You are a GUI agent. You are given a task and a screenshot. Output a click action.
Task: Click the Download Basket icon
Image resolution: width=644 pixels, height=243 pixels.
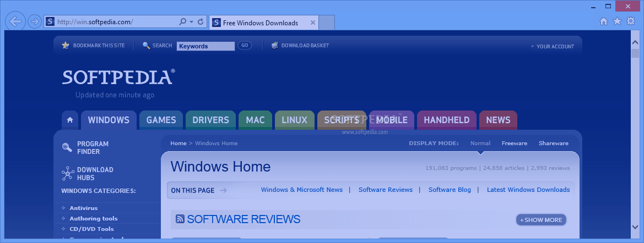coord(275,46)
